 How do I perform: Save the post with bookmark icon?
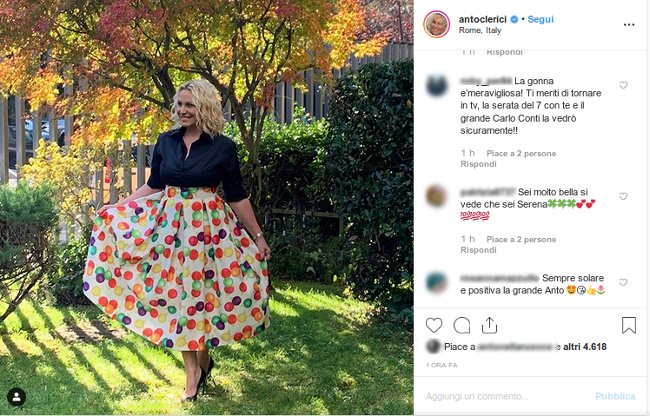tap(628, 325)
